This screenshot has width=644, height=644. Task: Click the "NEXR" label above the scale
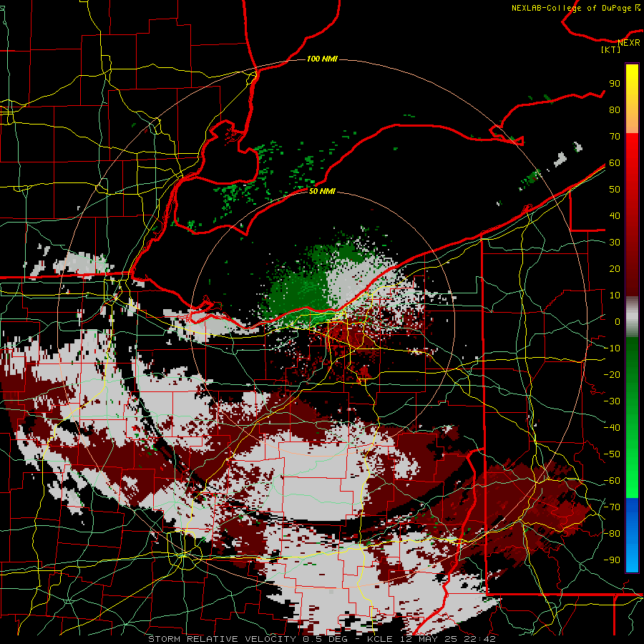coord(629,43)
